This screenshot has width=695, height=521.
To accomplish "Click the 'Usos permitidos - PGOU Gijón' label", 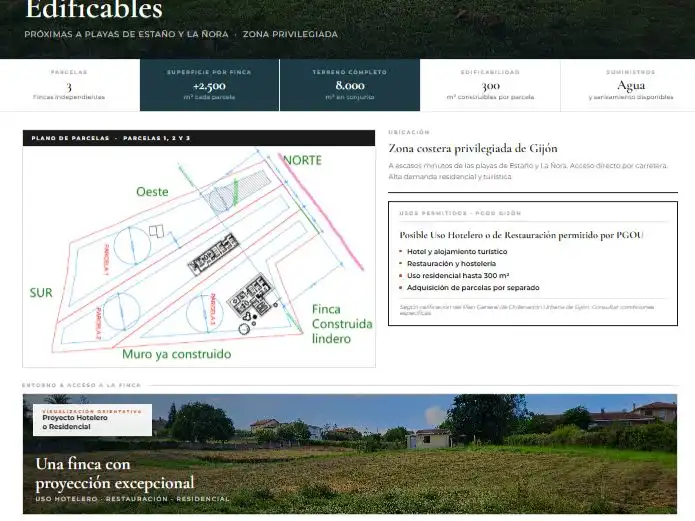I will 460,213.
